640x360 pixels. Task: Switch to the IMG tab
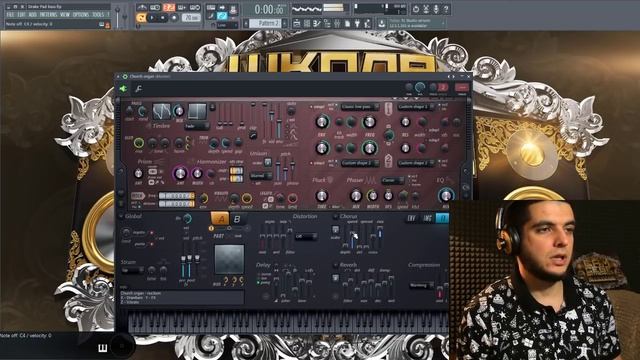point(427,219)
